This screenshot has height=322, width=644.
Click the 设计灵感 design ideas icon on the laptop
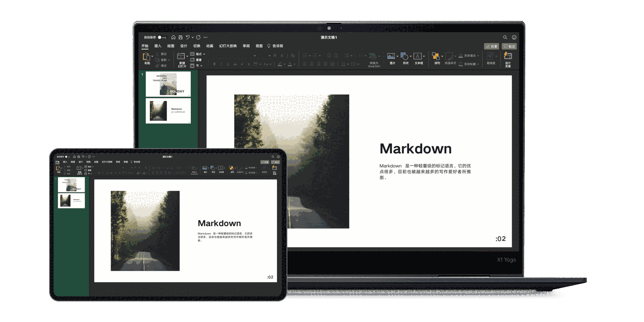click(x=508, y=56)
